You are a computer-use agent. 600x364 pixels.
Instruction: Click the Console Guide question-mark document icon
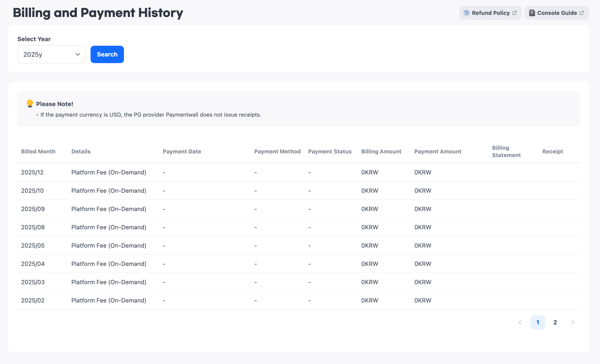click(x=532, y=13)
